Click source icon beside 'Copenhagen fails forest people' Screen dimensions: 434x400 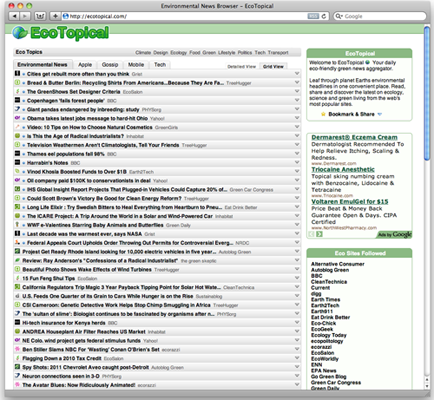17,100
